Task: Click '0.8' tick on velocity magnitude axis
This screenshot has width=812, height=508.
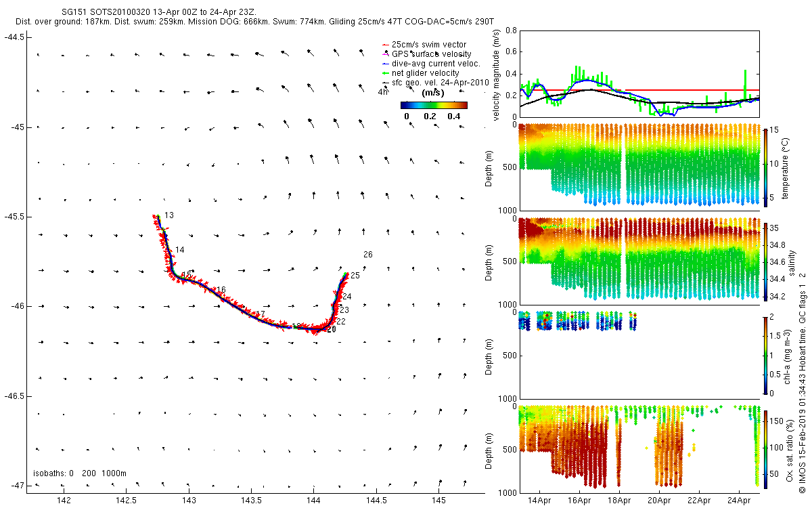Action: [x=510, y=30]
